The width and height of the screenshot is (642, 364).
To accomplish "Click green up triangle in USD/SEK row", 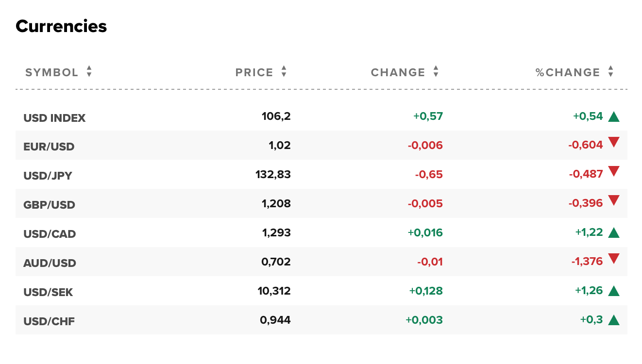I will 614,291.
